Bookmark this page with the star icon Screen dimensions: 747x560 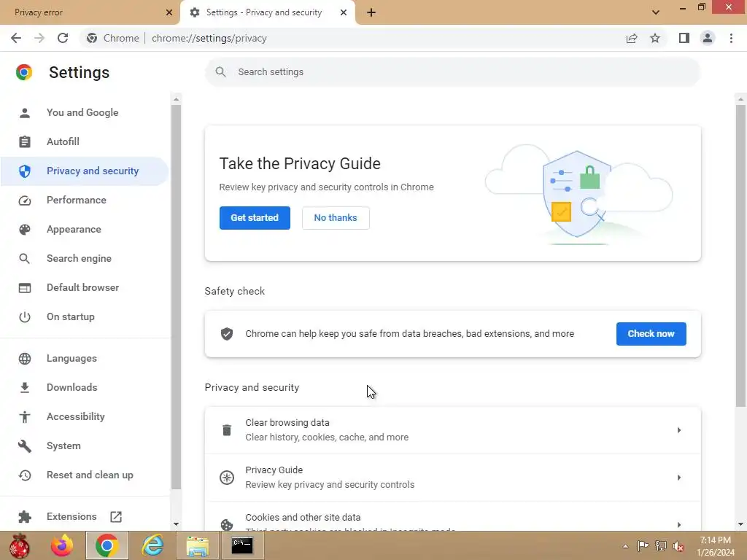[x=655, y=38]
